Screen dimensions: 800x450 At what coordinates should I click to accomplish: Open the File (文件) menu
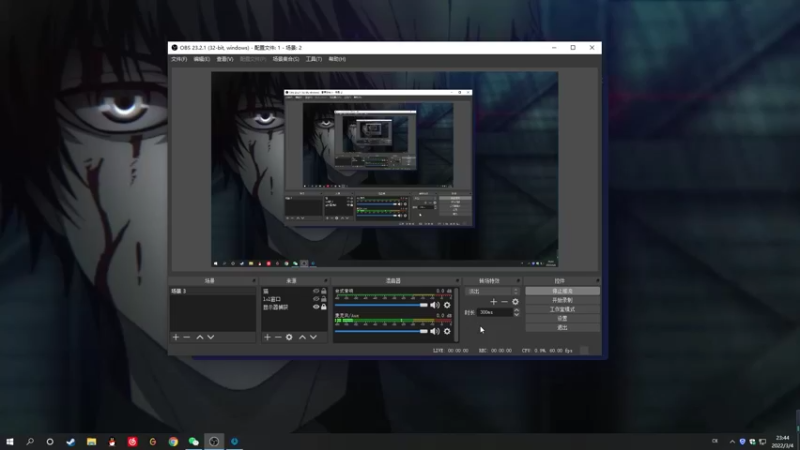[179, 59]
